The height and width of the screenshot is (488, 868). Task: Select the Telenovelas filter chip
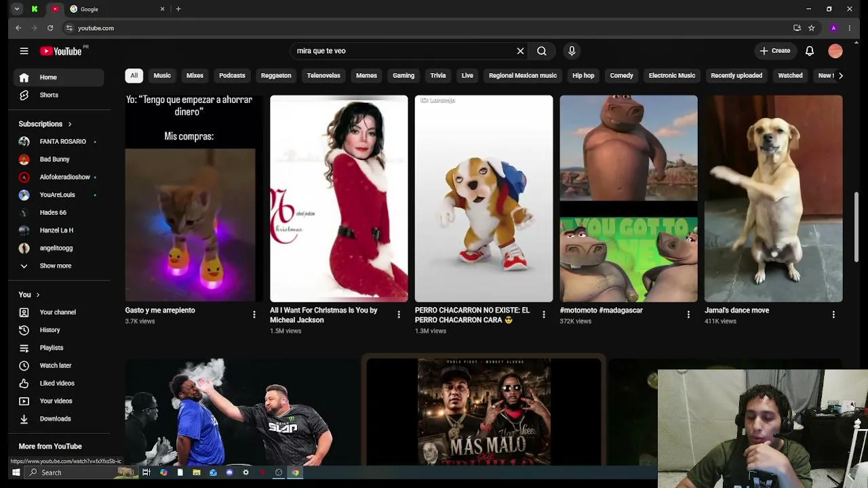pyautogui.click(x=323, y=75)
